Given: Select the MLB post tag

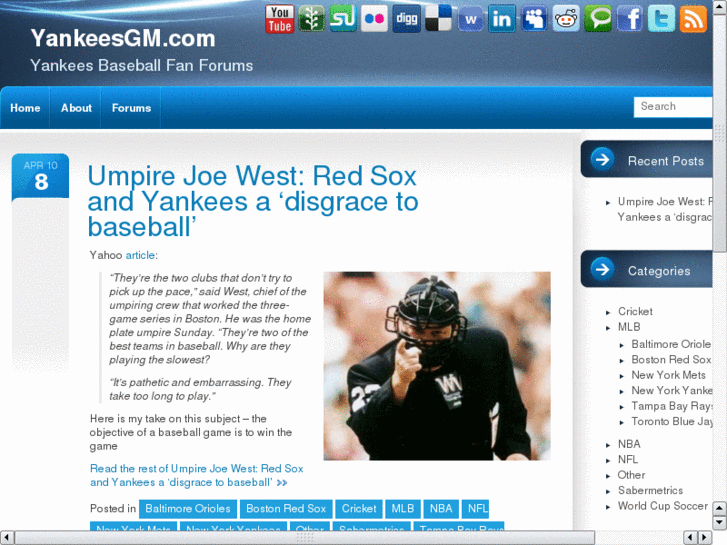Looking at the screenshot, I should [402, 509].
